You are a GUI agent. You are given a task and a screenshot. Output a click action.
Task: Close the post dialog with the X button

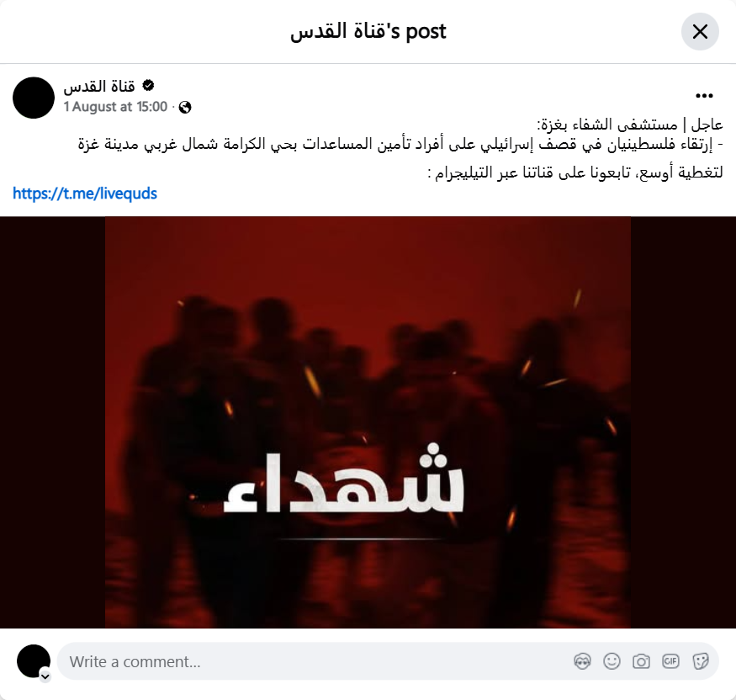point(700,31)
